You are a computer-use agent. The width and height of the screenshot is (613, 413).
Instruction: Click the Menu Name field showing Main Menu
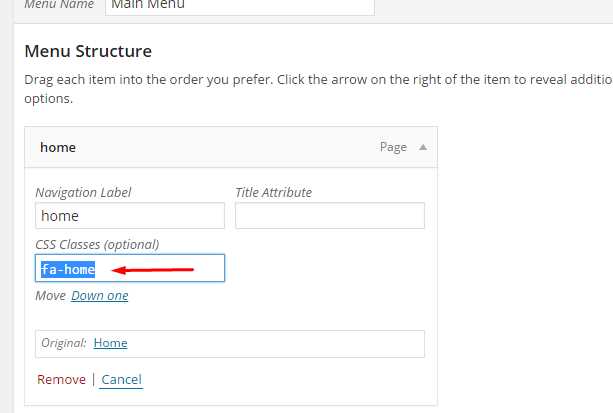[x=238, y=5]
